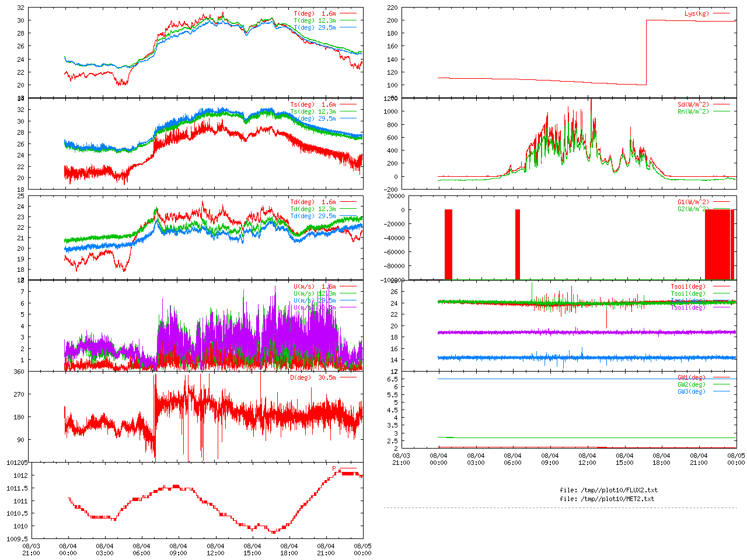This screenshot has height=560, width=747.
Task: Click the '6.5' value on GW axis
Action: 392,379
